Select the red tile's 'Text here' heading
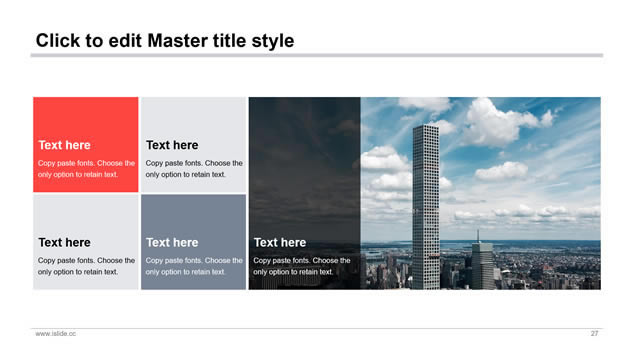 (x=64, y=145)
